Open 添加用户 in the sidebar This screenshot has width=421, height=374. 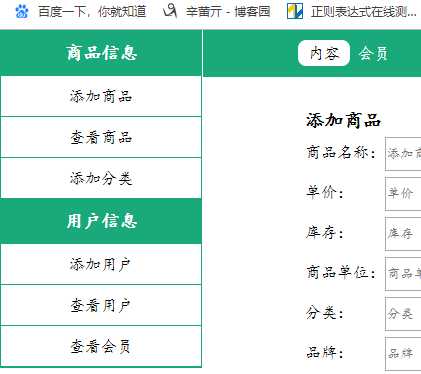(x=101, y=264)
